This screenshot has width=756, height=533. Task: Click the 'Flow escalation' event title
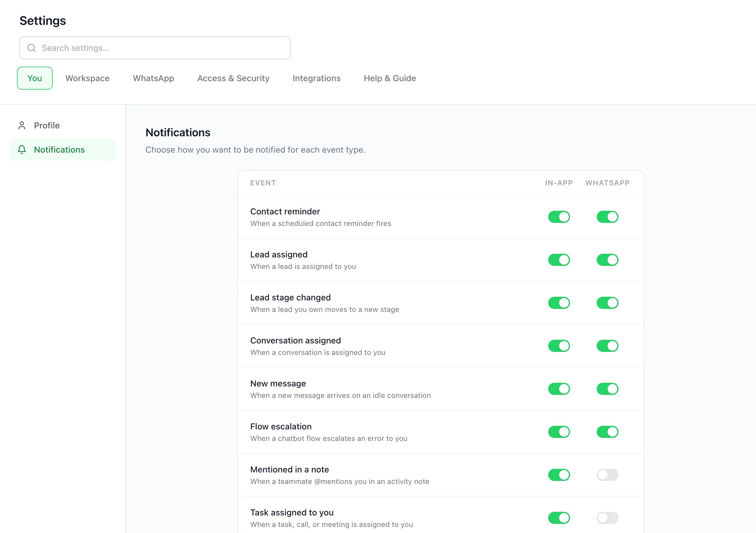pos(281,427)
